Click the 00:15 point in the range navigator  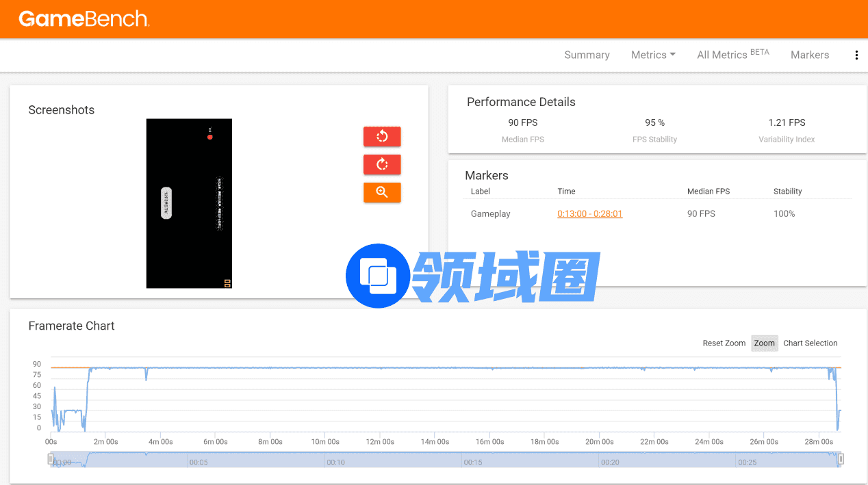pyautogui.click(x=473, y=462)
